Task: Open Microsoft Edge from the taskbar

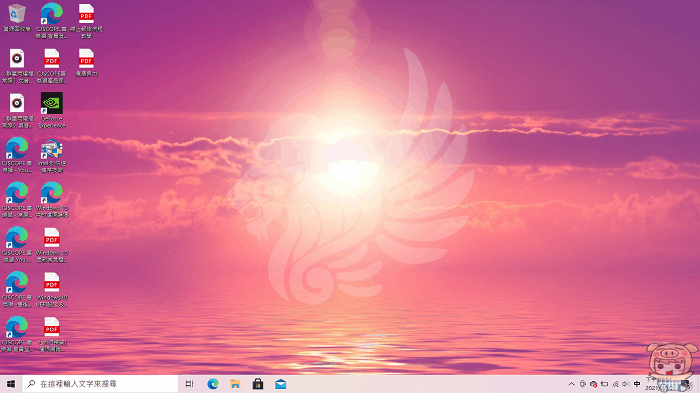Action: (x=213, y=384)
